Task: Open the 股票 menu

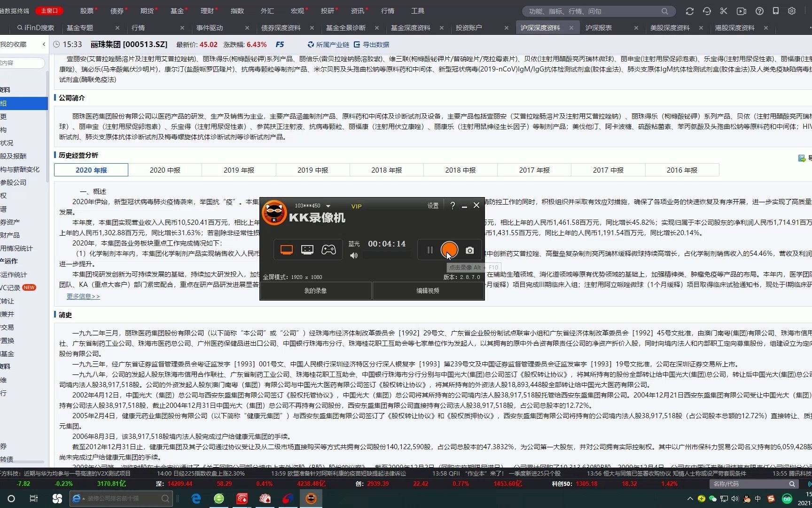Action: coord(87,11)
